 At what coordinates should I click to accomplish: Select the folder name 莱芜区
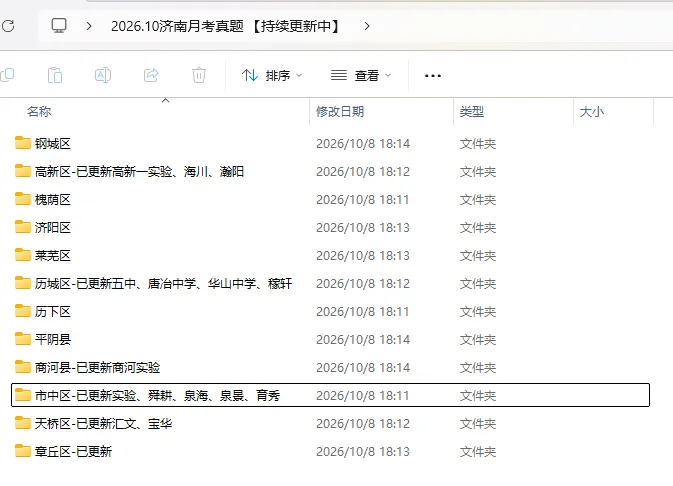click(x=53, y=256)
